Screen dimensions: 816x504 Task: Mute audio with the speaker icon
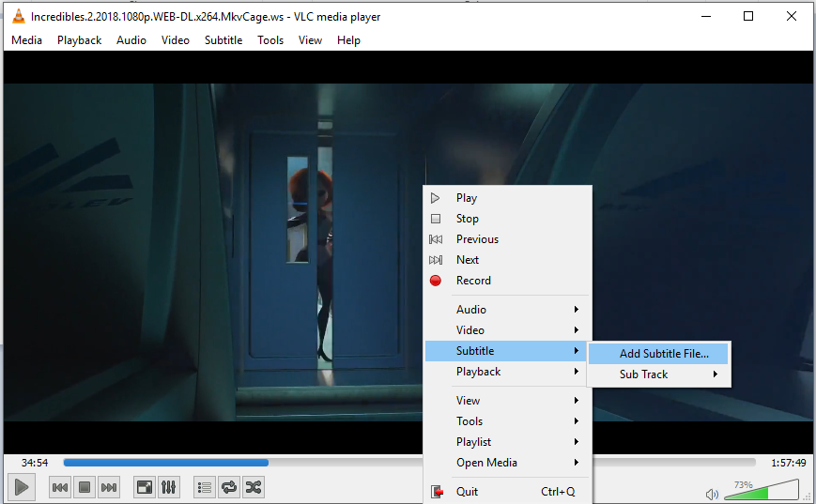[x=712, y=494]
